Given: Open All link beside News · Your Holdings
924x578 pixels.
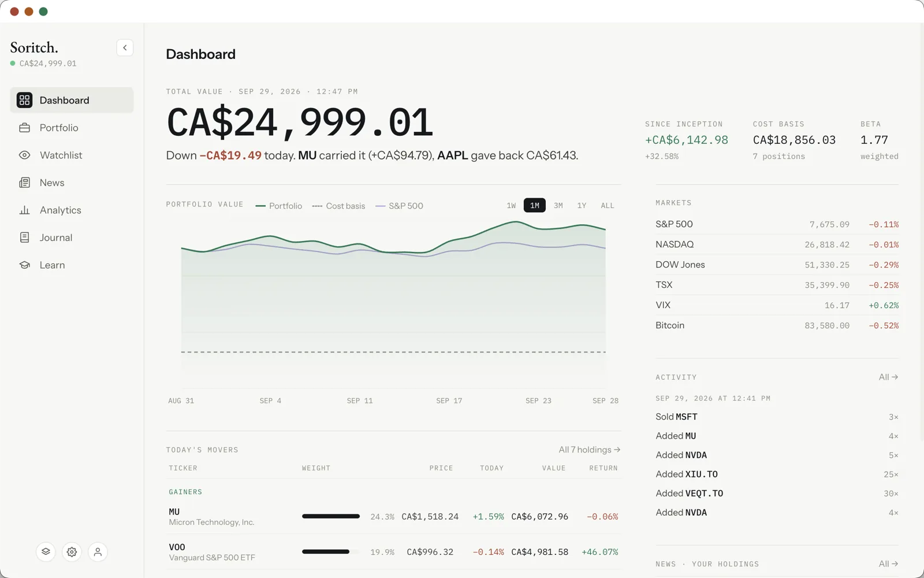Looking at the screenshot, I should [888, 564].
